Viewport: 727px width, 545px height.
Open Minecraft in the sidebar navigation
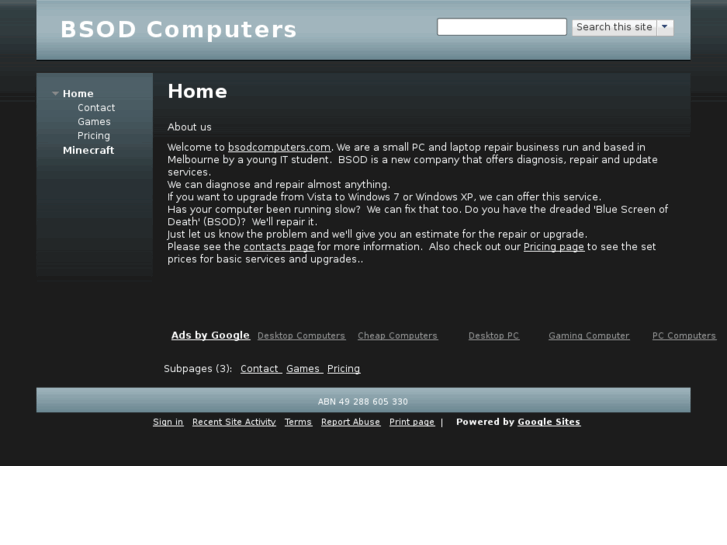tap(89, 150)
